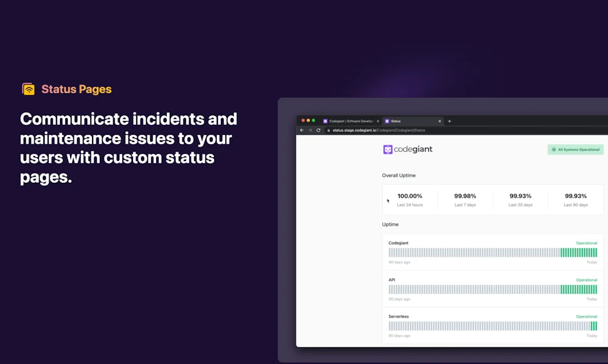Switch to the Codegiant Software tab
608x364 pixels.
click(350, 121)
